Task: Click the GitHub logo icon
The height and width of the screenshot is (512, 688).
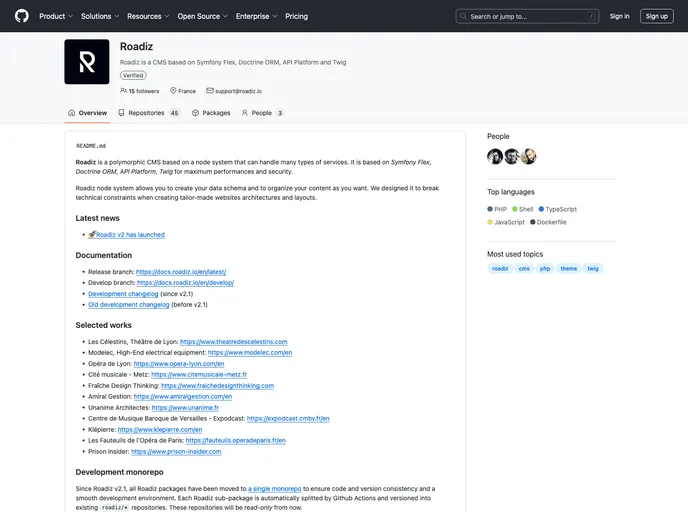Action: 22,16
